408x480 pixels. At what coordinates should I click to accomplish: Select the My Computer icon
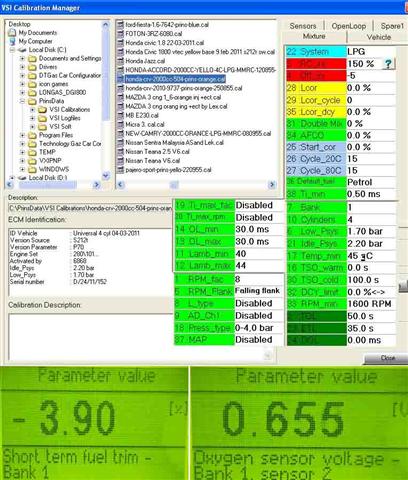13,41
